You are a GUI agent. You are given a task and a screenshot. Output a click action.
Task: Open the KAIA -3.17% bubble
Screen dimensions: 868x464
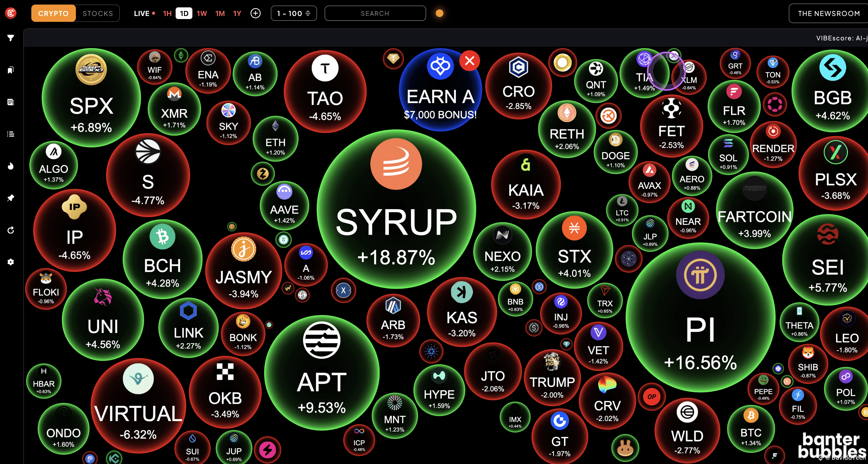[x=526, y=185]
